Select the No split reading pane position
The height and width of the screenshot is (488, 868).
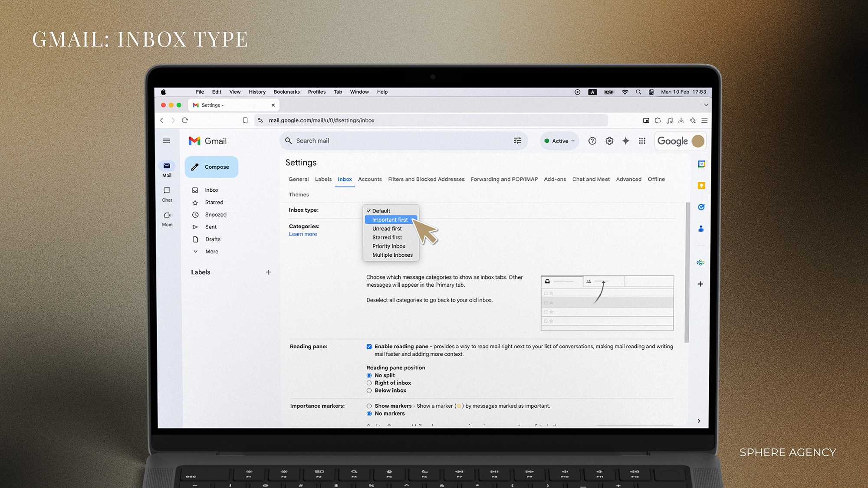coord(369,375)
